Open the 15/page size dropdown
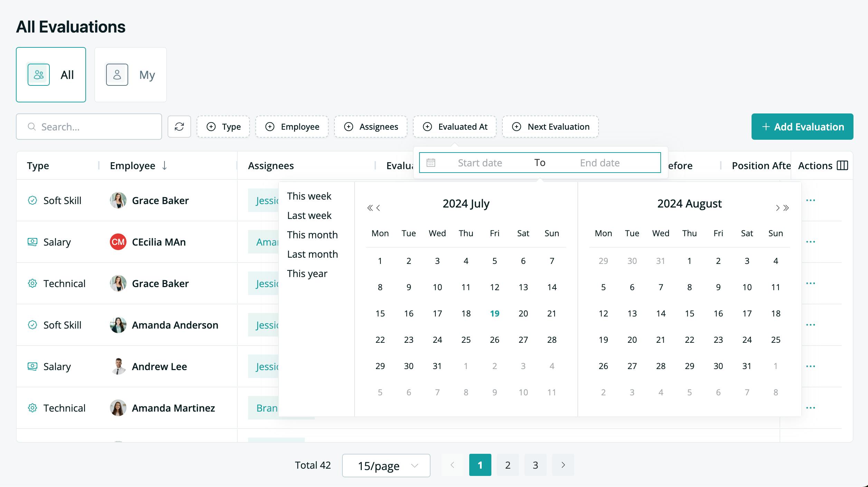868x487 pixels. coord(386,466)
